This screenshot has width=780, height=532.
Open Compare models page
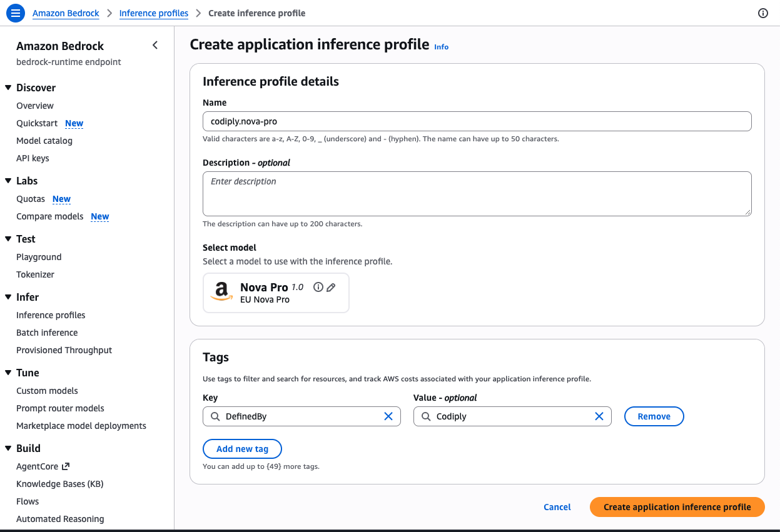[x=50, y=216]
